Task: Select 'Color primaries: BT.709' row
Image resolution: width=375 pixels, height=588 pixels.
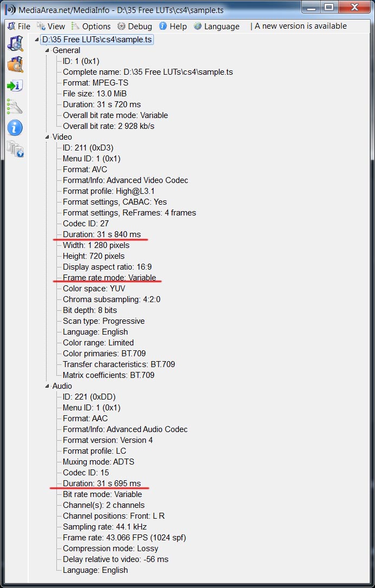Action: coord(105,354)
